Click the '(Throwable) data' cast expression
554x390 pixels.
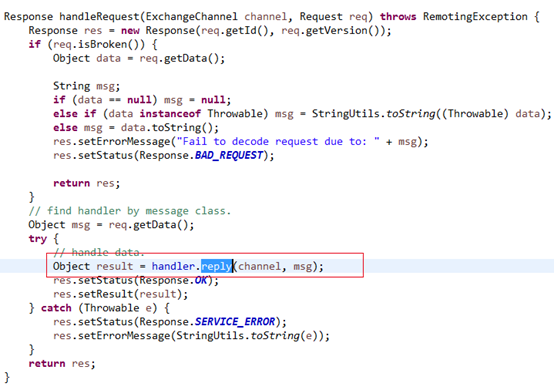(x=491, y=114)
